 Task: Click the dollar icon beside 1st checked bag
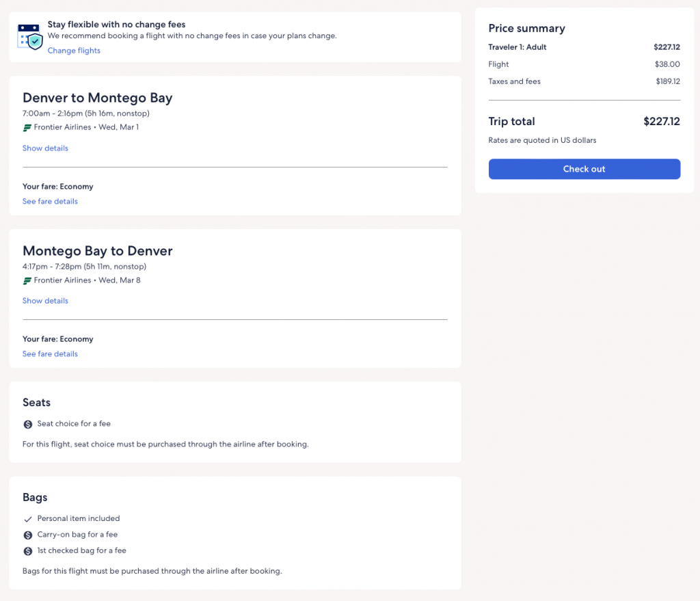coord(28,551)
